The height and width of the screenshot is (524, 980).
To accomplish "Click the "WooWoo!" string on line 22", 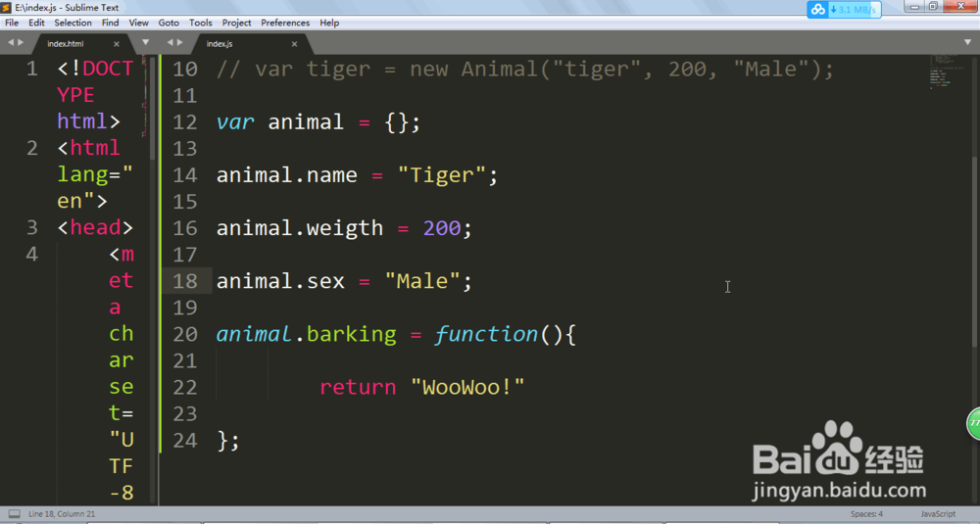I will coord(467,387).
